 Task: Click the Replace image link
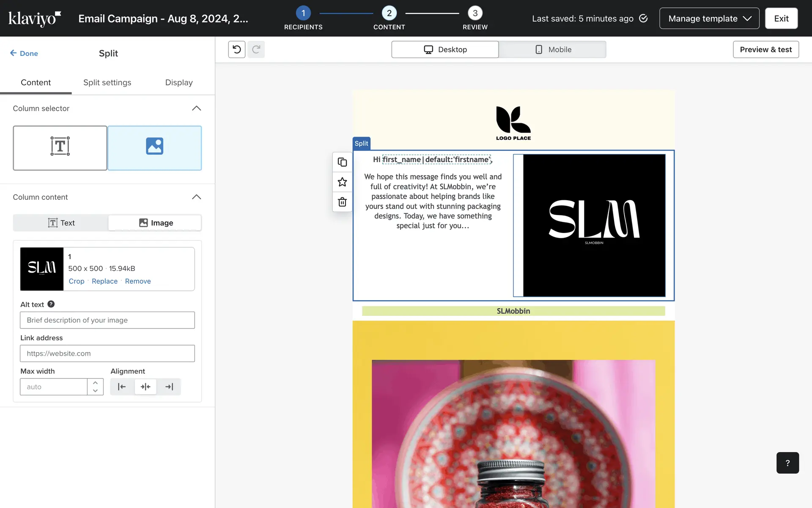(x=104, y=281)
